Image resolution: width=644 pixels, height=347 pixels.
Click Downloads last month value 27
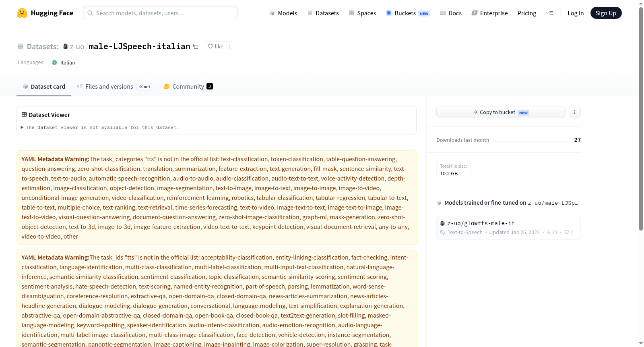click(x=578, y=140)
